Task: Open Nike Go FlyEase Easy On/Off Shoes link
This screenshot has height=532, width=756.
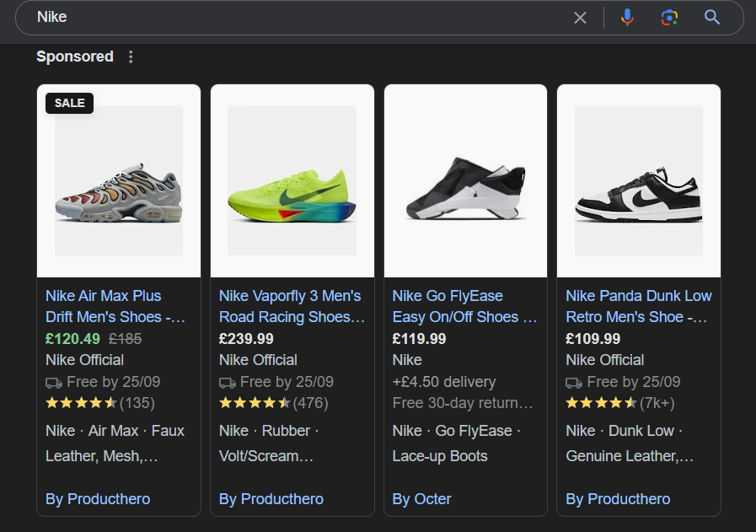Action: coord(464,306)
